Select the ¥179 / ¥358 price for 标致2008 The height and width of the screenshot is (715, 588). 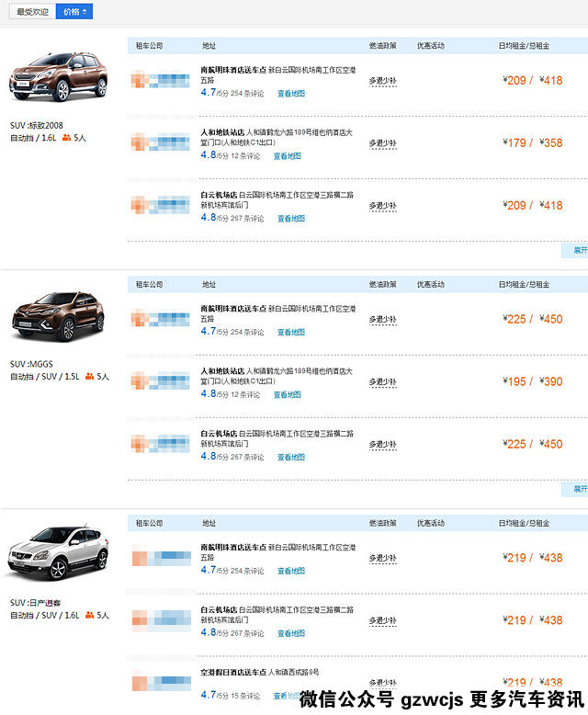point(533,143)
